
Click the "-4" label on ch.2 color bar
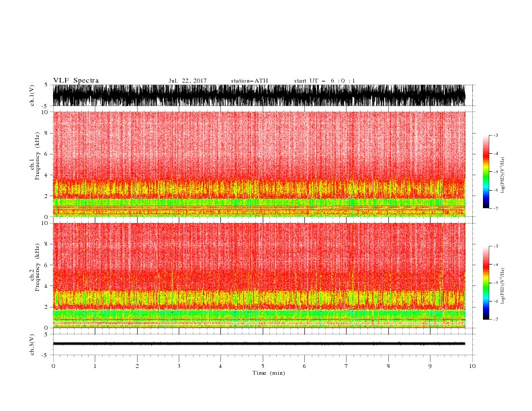(x=496, y=265)
